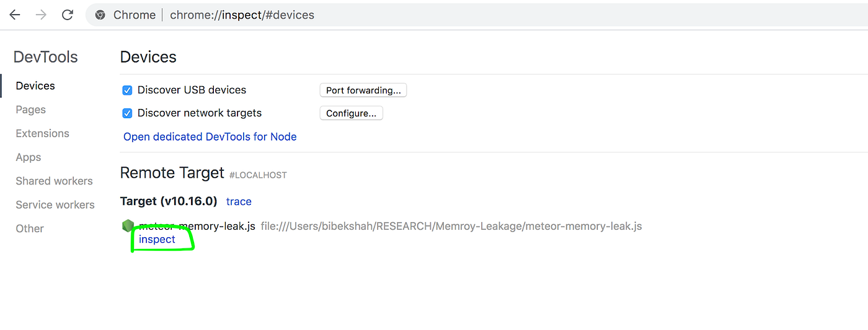Toggle Discover network targets checkbox
The image size is (868, 330).
tap(127, 113)
